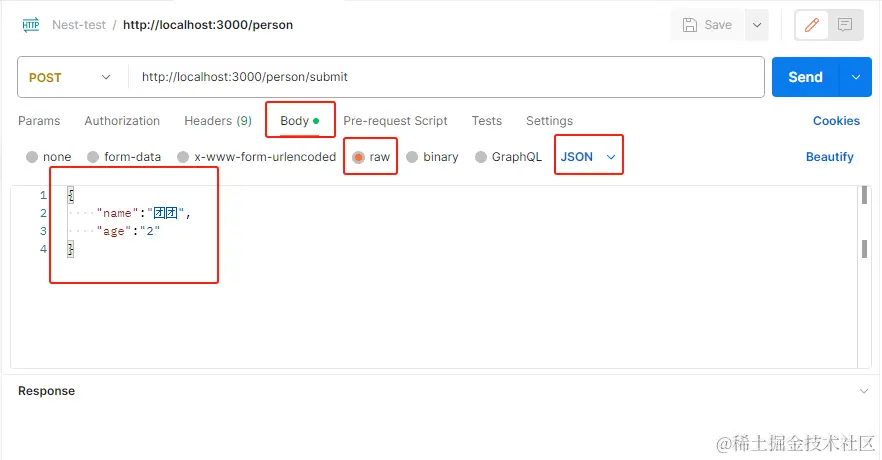882x460 pixels.
Task: Open the Headers (9) tab
Action: [x=218, y=121]
